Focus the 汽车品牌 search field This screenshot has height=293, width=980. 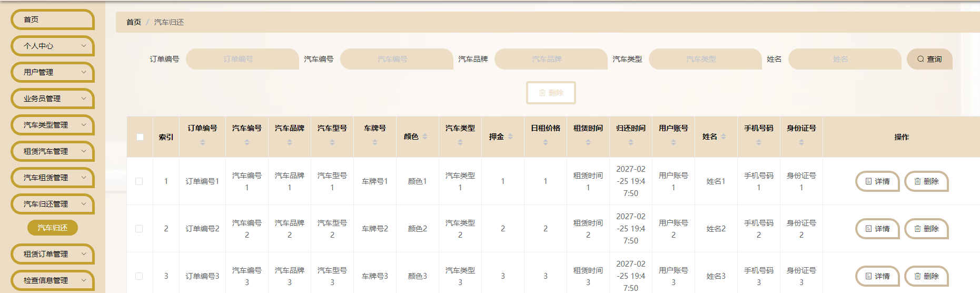click(551, 59)
